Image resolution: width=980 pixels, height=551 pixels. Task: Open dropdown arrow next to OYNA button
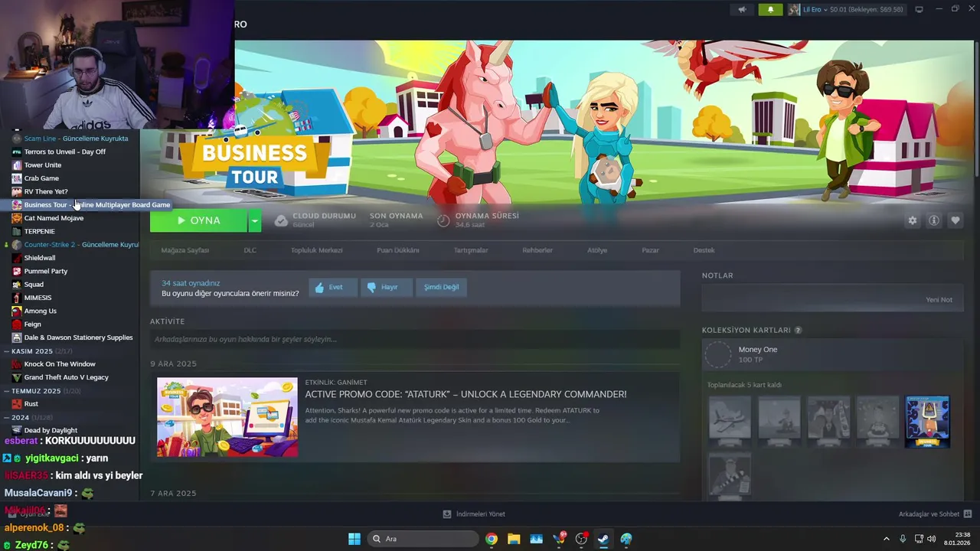pyautogui.click(x=255, y=220)
